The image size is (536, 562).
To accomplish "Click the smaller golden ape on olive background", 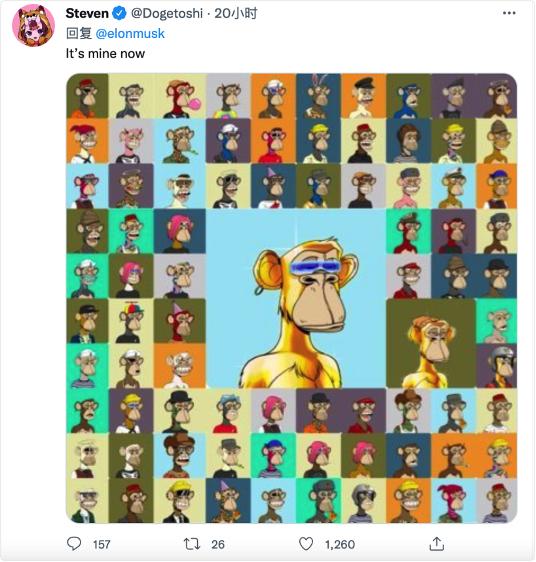I will coord(431,343).
